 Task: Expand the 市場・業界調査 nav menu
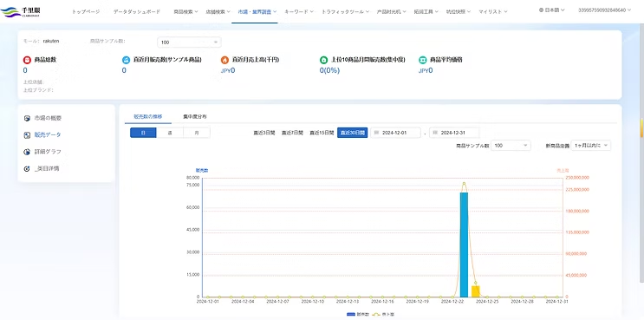coord(257,12)
